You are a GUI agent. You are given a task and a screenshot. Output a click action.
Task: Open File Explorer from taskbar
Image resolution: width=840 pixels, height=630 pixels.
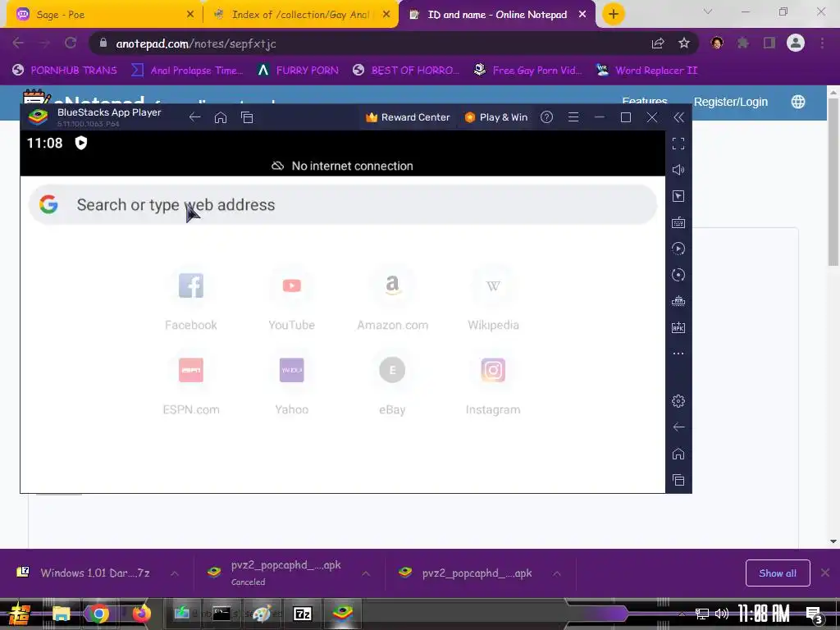tap(61, 614)
